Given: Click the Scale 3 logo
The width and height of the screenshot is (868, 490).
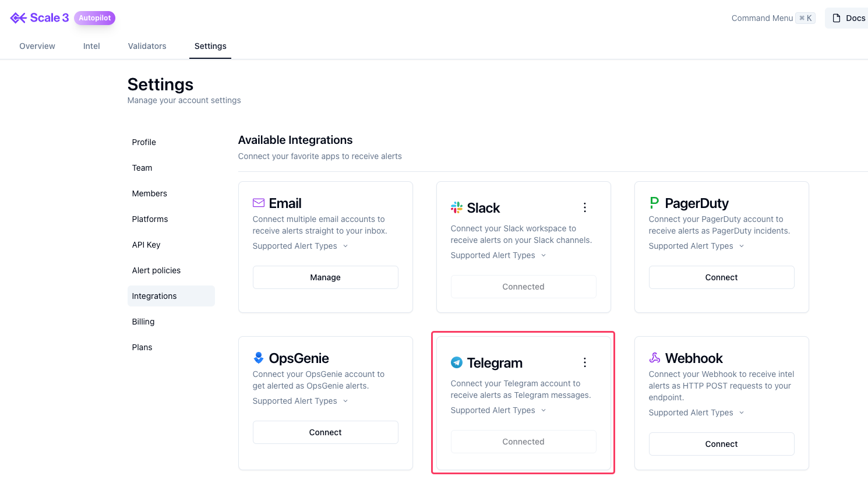Looking at the screenshot, I should 40,18.
